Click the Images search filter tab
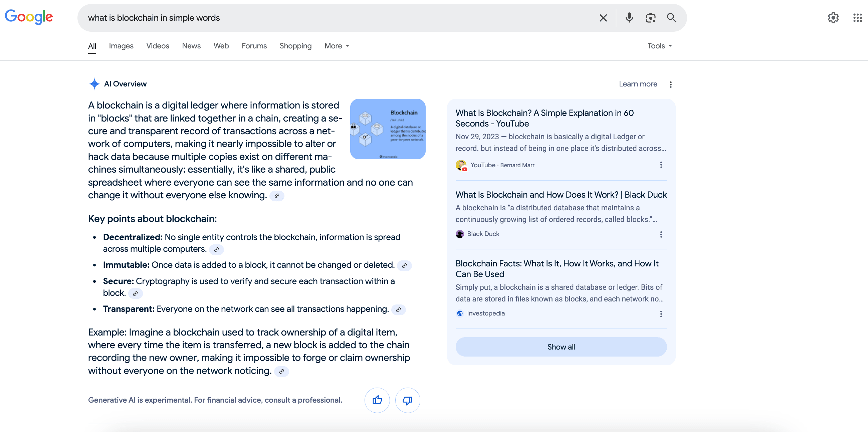This screenshot has width=868, height=432. pos(121,46)
